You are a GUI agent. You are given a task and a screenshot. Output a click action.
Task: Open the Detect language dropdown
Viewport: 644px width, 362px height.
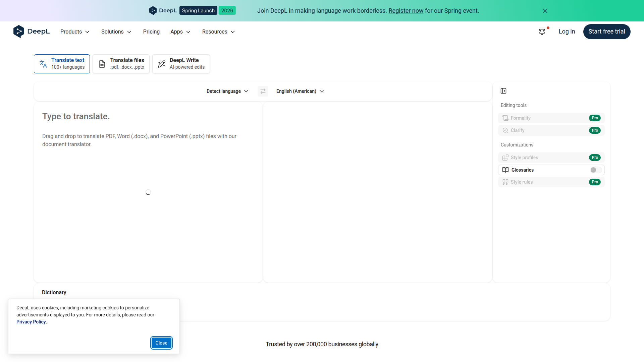(x=227, y=91)
